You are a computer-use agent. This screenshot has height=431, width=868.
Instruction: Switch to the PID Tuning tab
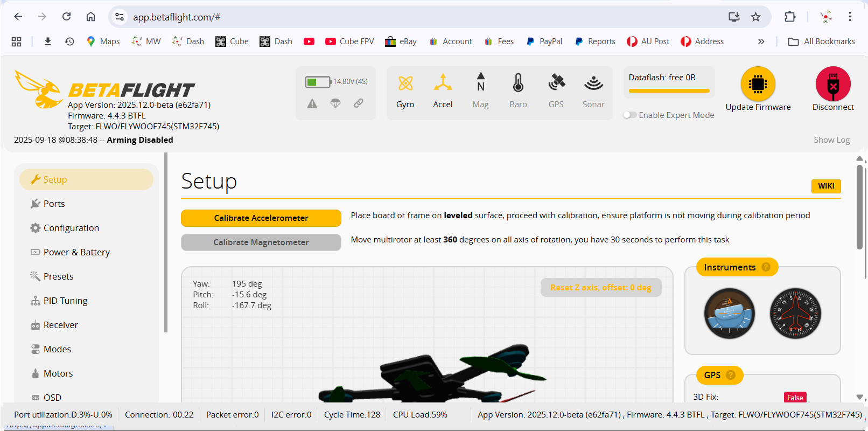[65, 301]
